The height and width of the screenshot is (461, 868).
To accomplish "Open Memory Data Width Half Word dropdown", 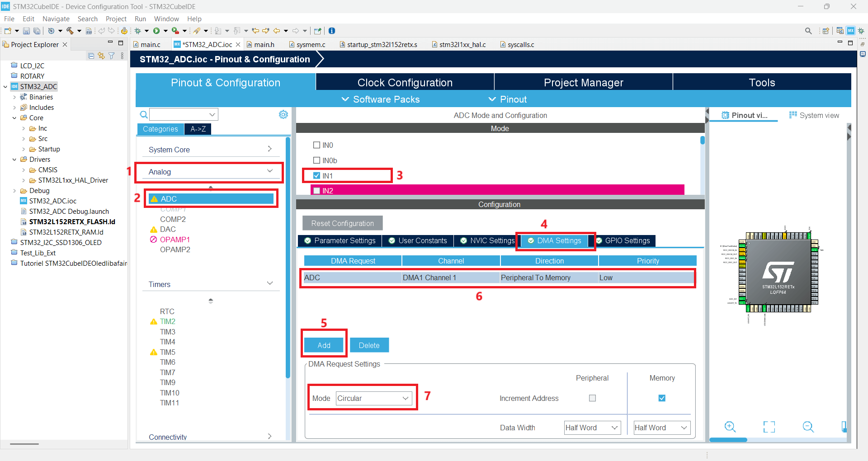I will [x=662, y=428].
